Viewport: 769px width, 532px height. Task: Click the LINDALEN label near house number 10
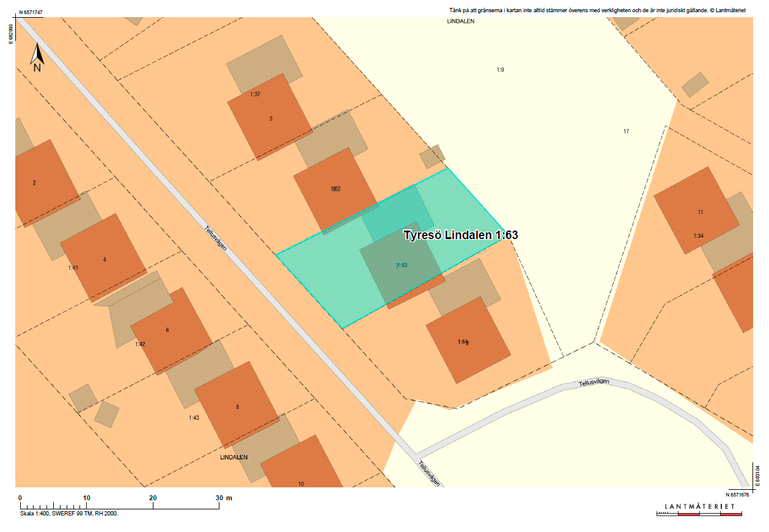pos(234,457)
